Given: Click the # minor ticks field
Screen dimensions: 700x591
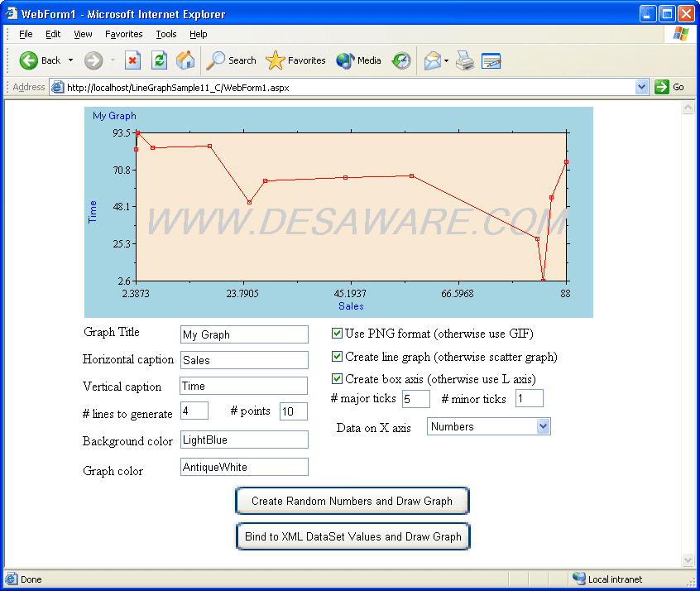Looking at the screenshot, I should [x=530, y=398].
